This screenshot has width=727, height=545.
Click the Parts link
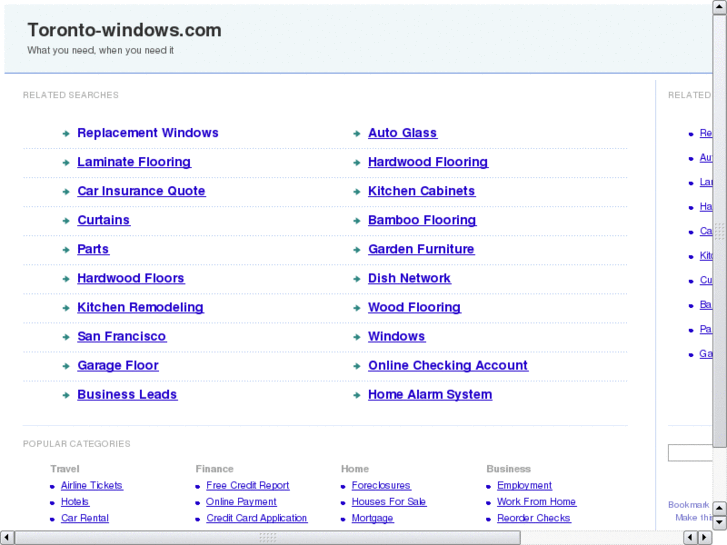click(93, 250)
